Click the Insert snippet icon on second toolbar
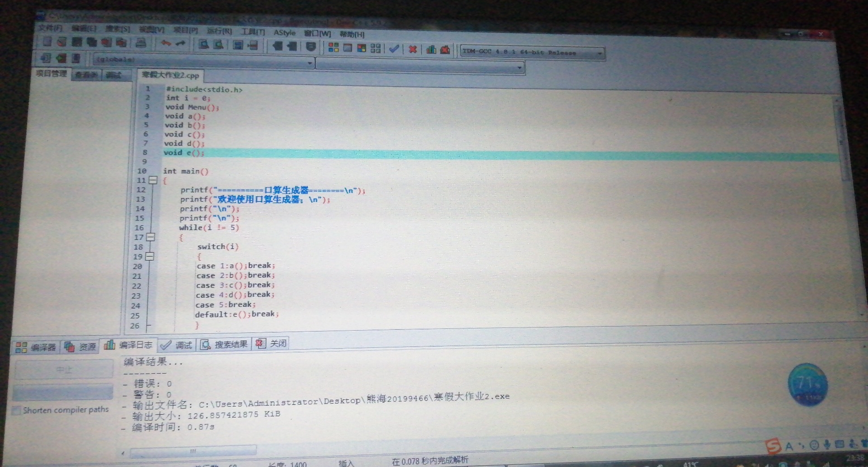The height and width of the screenshot is (467, 868). (46, 57)
